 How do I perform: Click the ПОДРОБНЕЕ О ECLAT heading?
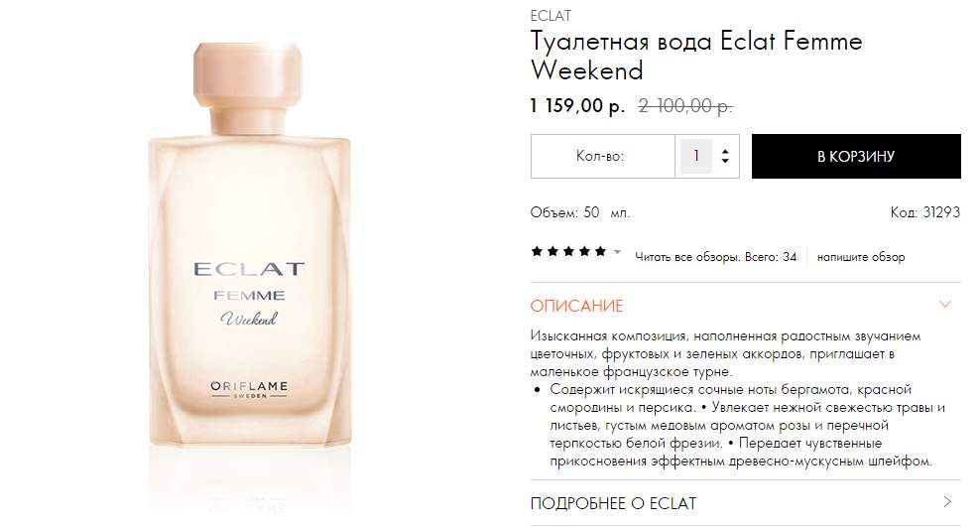(x=613, y=503)
